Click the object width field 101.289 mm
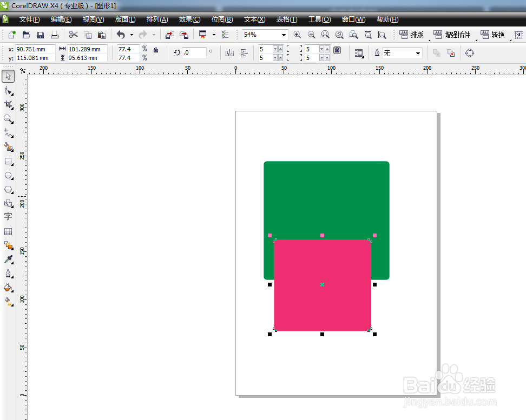 click(87, 49)
